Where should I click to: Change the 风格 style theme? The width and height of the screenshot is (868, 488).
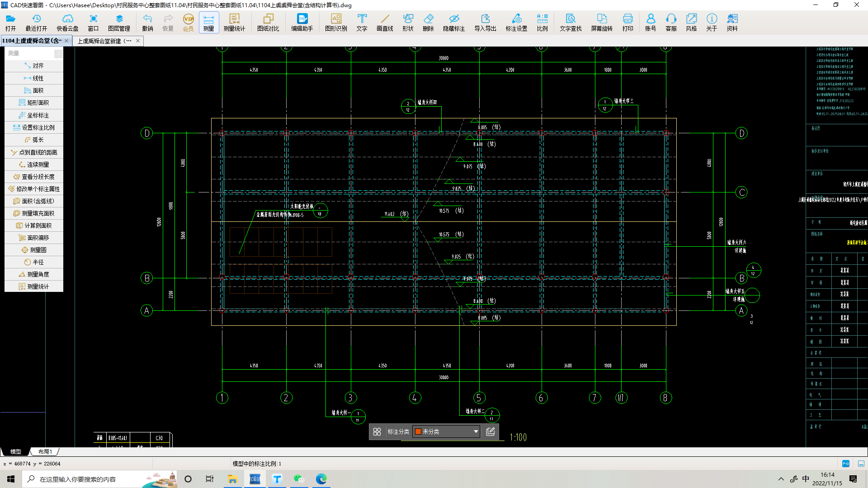(x=691, y=22)
